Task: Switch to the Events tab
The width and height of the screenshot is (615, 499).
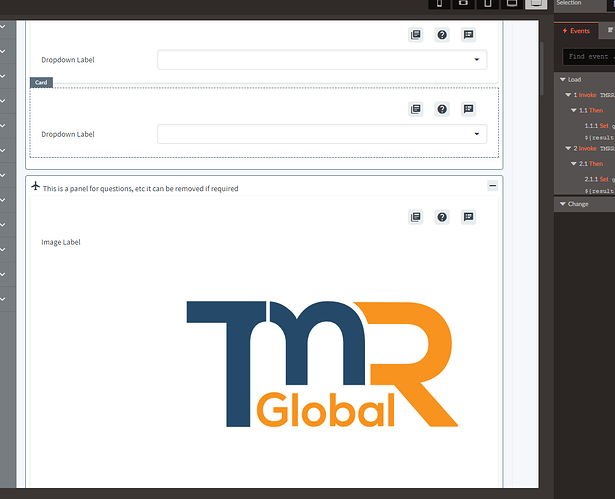Action: (x=576, y=31)
